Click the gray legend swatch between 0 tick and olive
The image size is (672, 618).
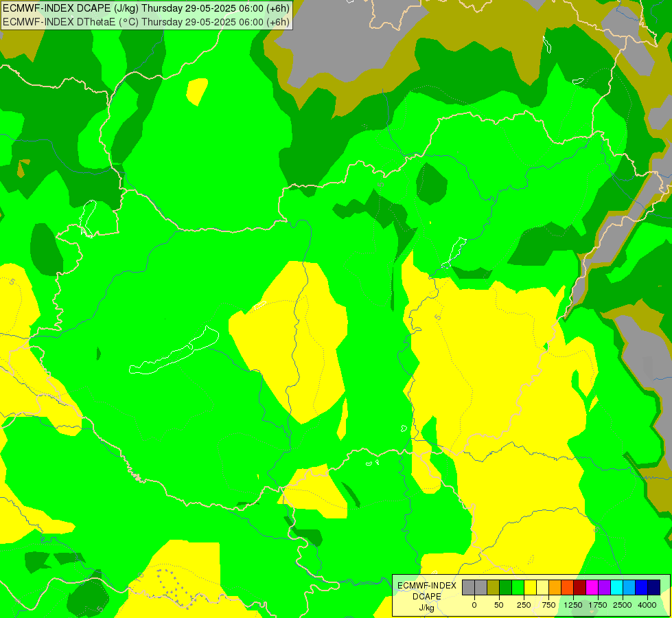(x=481, y=587)
